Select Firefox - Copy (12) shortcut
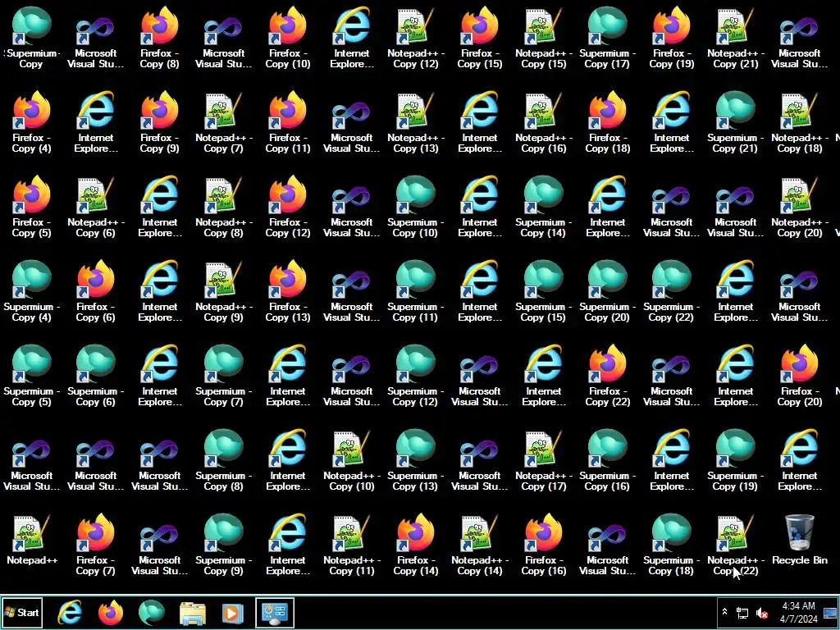Viewport: 840px width, 630px height. [288, 206]
